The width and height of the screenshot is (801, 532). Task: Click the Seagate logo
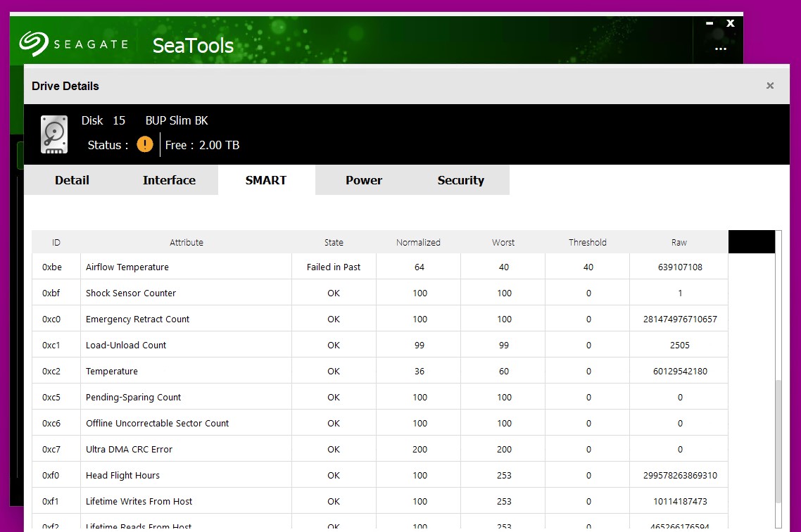click(73, 44)
